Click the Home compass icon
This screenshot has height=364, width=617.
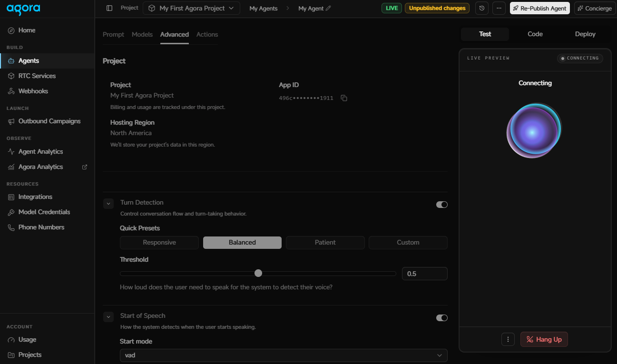pyautogui.click(x=11, y=30)
